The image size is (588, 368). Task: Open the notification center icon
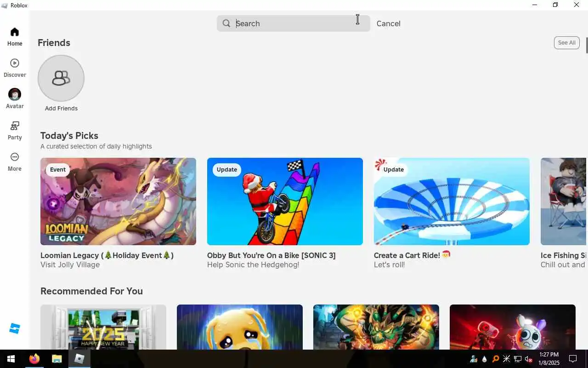pos(573,359)
